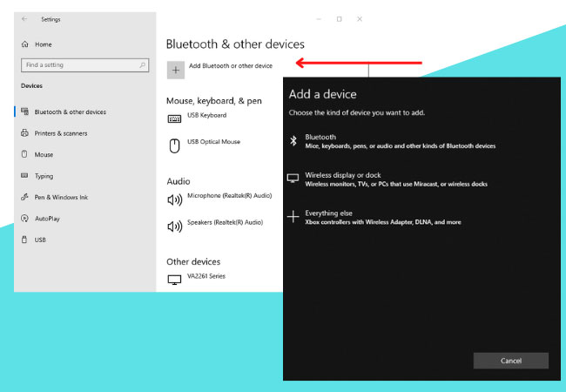This screenshot has width=566, height=392.
Task: Select the Bluetooth icon in Add a device
Action: [x=293, y=141]
